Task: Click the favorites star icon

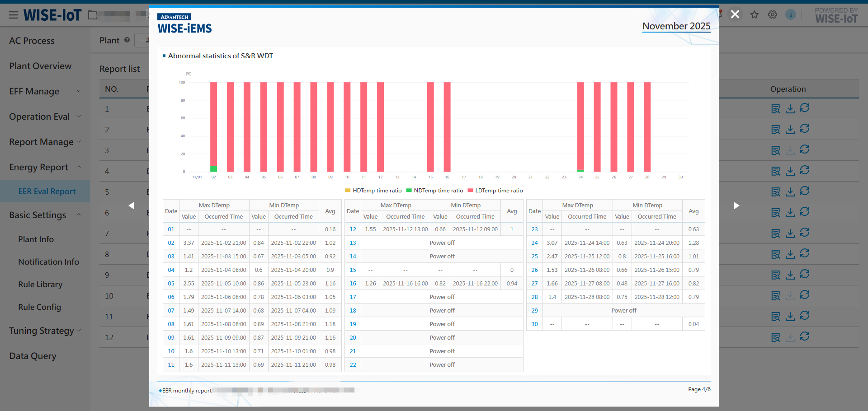Action: click(755, 15)
